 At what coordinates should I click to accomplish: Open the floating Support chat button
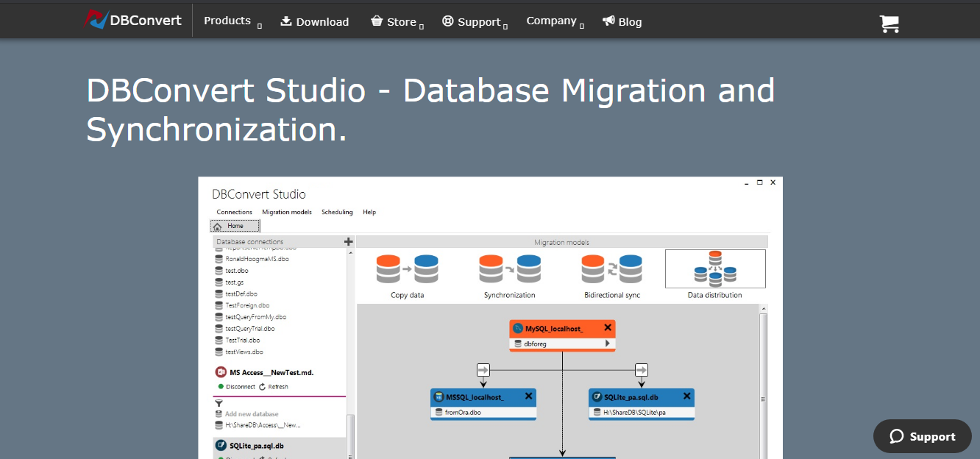923,436
